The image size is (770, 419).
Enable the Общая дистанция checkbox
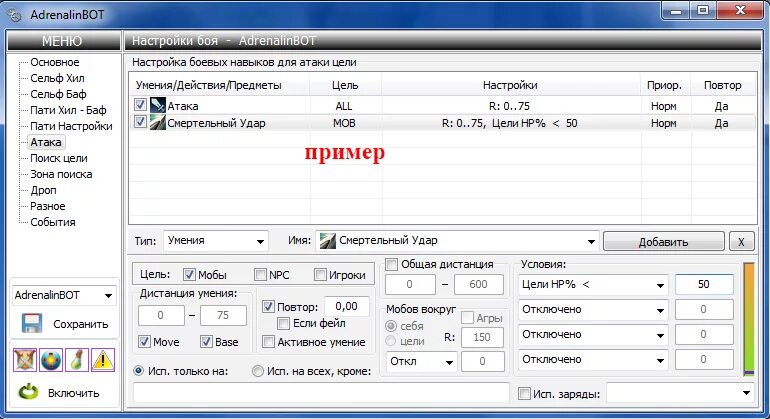click(x=391, y=264)
